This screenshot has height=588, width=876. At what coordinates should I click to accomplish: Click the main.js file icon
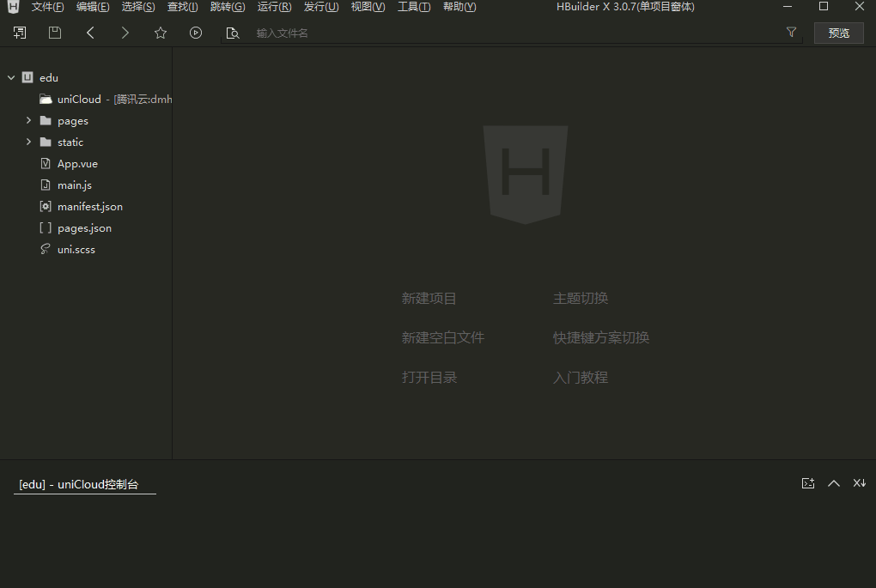(46, 185)
